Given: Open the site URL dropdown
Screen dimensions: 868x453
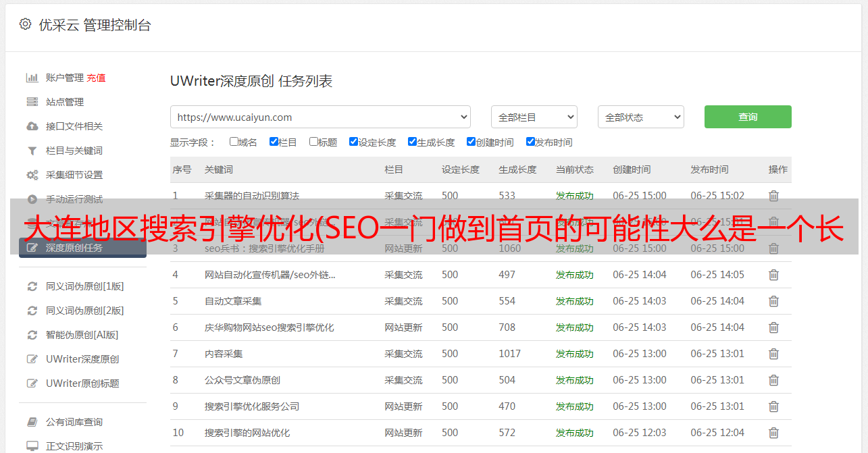Looking at the screenshot, I should tap(320, 117).
